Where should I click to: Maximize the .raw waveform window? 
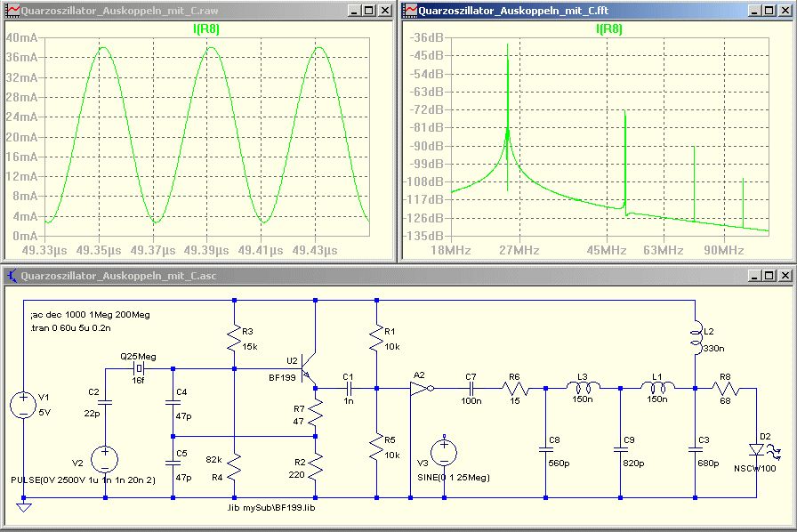(368, 11)
